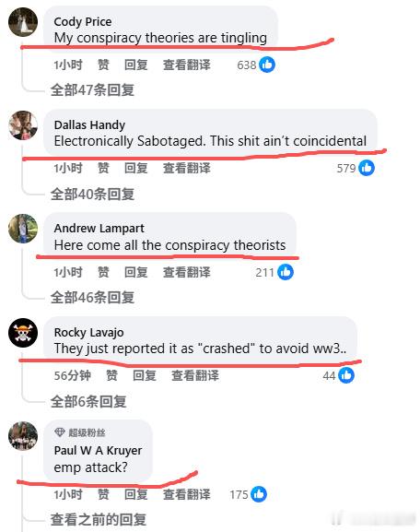Image resolution: width=420 pixels, height=532 pixels.
Task: Open Andrew Lampart's profile name link
Action: tap(99, 229)
